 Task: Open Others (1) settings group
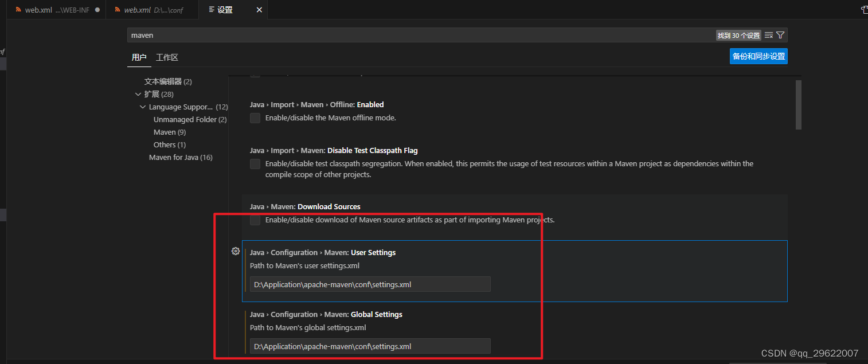(170, 145)
